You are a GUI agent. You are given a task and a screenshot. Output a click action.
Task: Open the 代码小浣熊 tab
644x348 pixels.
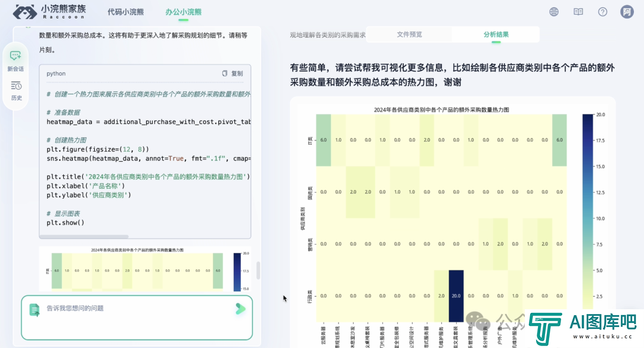126,12
